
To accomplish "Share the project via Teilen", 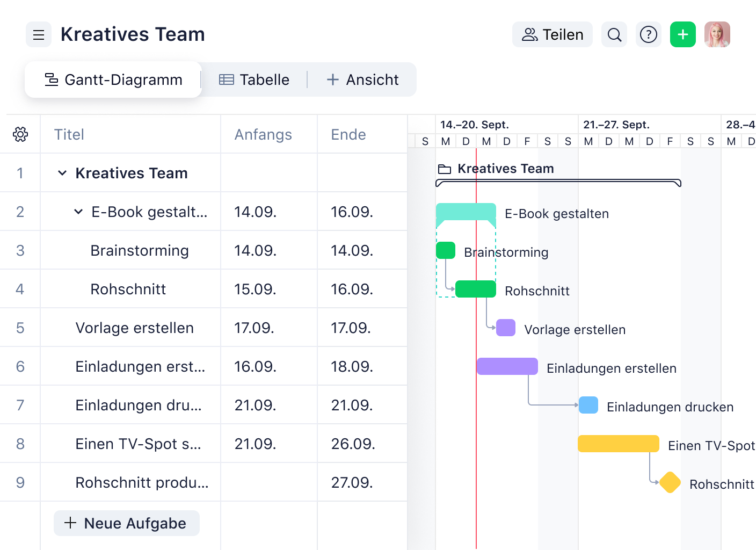I will [552, 34].
